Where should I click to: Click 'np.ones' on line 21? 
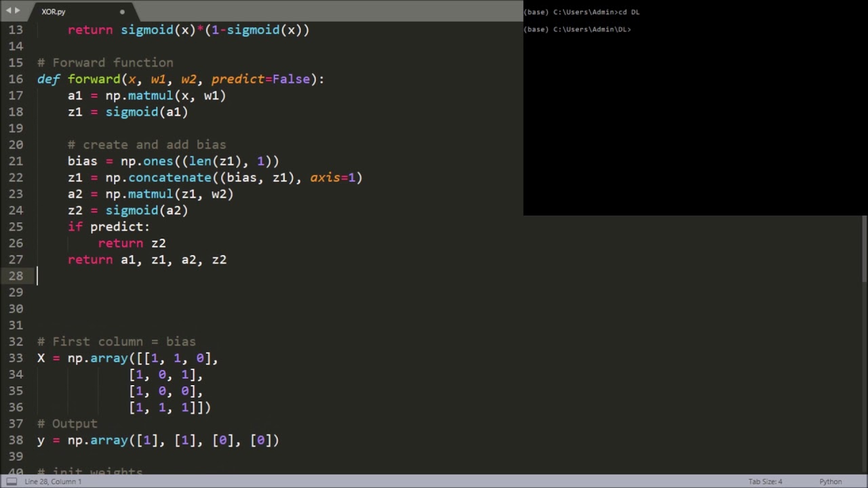point(146,161)
